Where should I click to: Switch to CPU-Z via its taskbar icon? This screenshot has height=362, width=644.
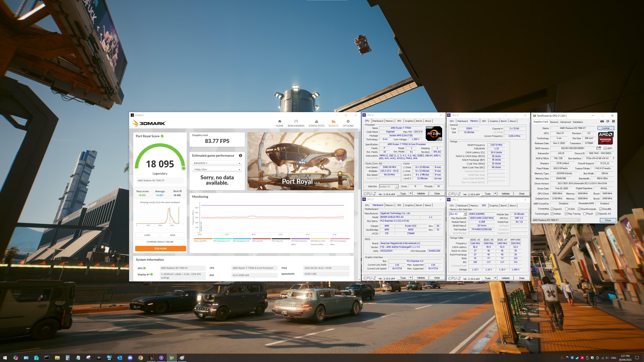[161, 358]
